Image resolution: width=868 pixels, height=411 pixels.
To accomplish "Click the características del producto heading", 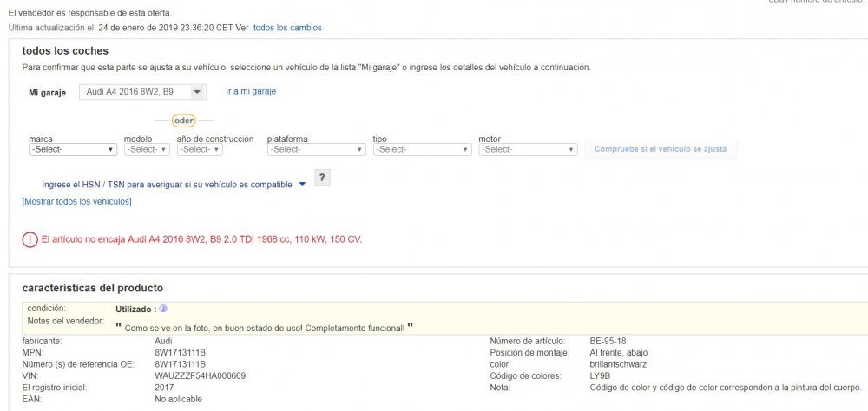I will click(x=93, y=288).
